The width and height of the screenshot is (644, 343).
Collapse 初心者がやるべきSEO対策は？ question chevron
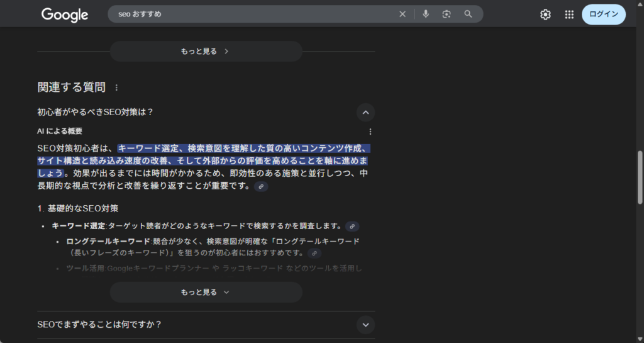pyautogui.click(x=365, y=113)
